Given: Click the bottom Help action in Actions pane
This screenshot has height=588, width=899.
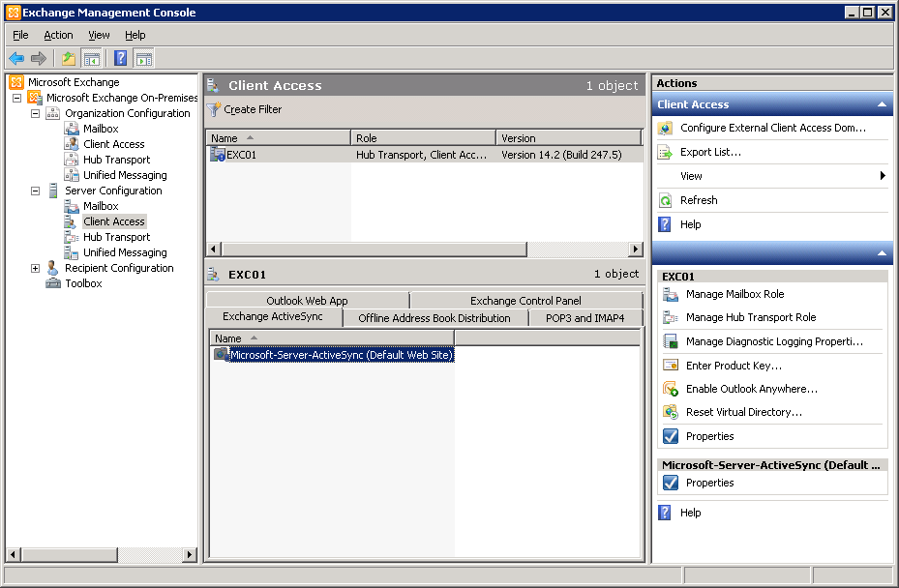Looking at the screenshot, I should coord(690,513).
